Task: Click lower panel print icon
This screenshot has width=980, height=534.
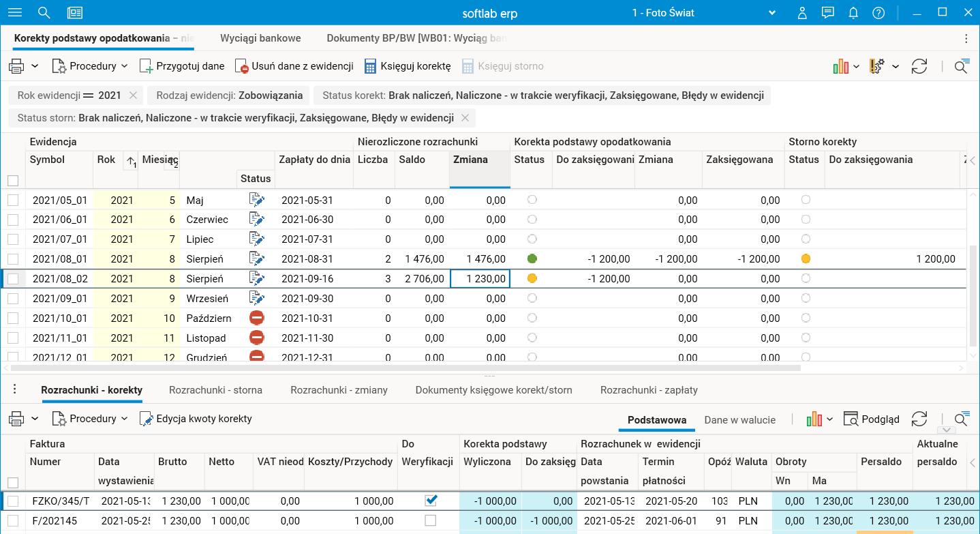Action: 16,419
